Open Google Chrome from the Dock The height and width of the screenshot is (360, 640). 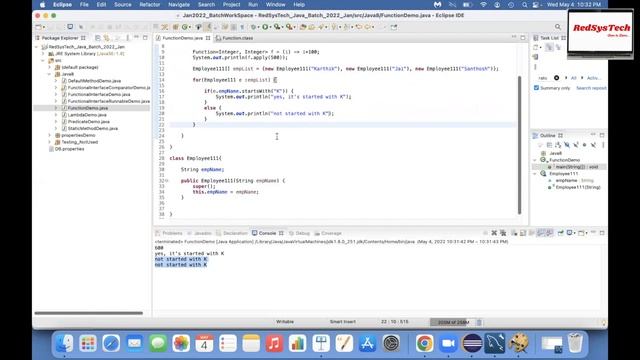[x=424, y=343]
